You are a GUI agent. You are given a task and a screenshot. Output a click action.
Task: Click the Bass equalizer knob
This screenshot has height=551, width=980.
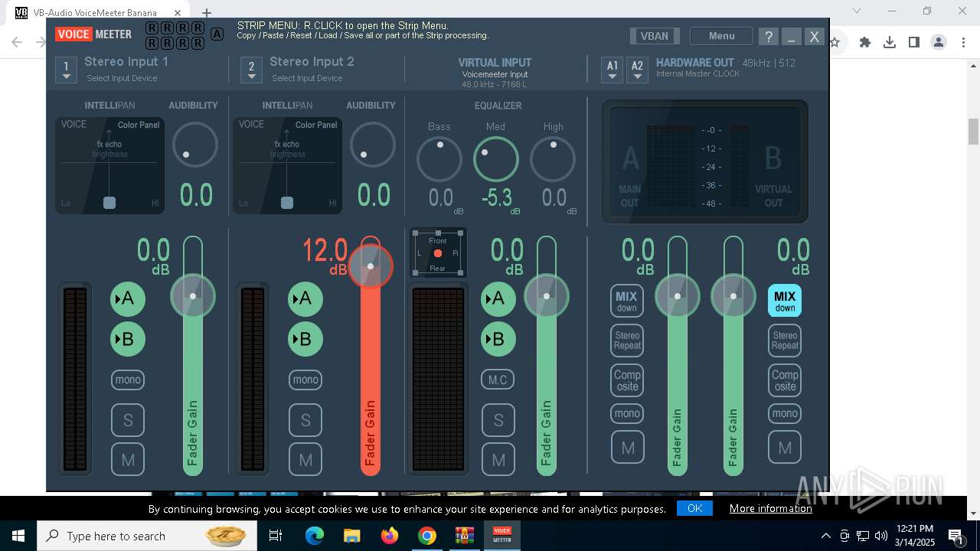pyautogui.click(x=439, y=159)
